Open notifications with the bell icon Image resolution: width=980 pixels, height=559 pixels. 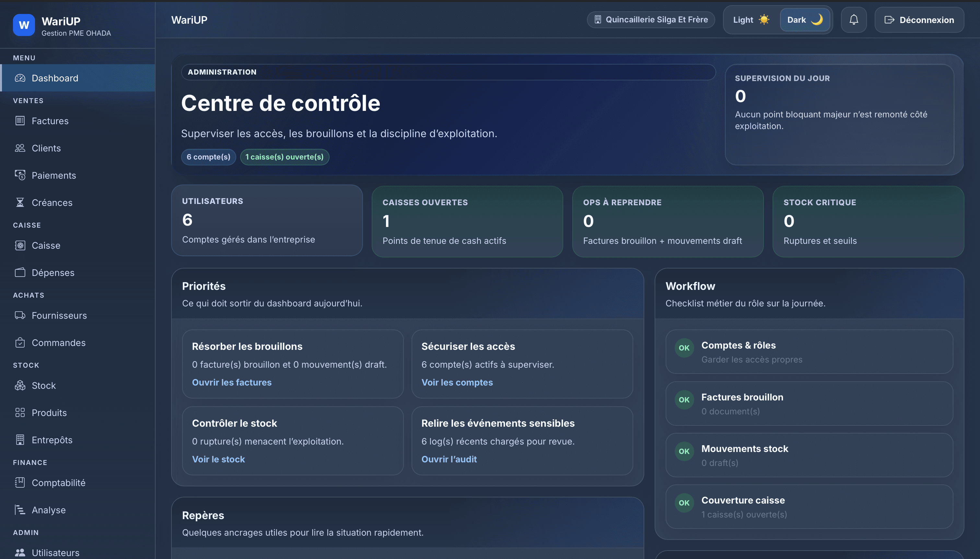click(x=854, y=19)
